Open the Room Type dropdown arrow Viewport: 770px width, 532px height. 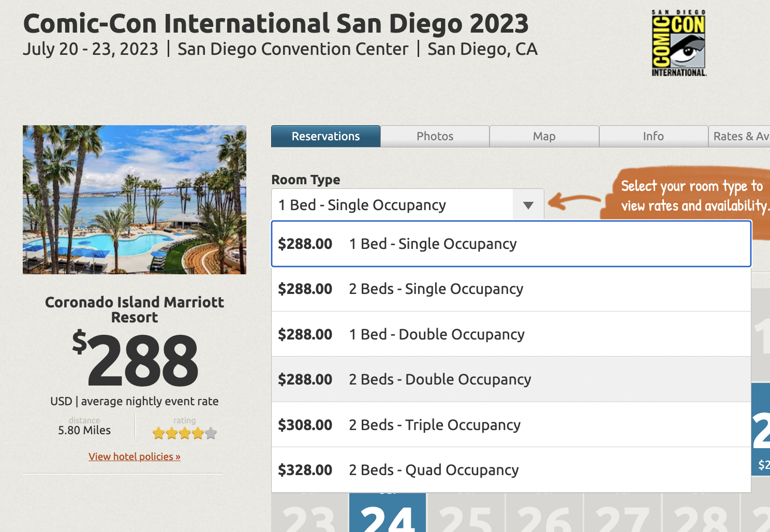click(528, 205)
